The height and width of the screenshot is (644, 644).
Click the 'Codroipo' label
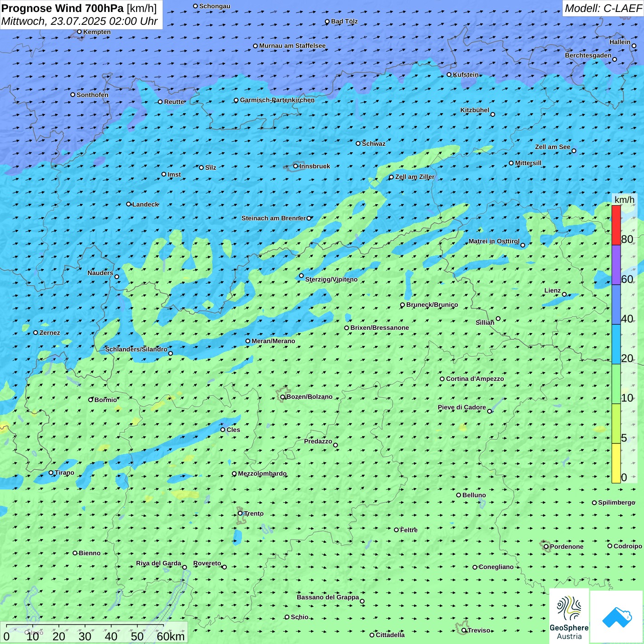pyautogui.click(x=628, y=546)
